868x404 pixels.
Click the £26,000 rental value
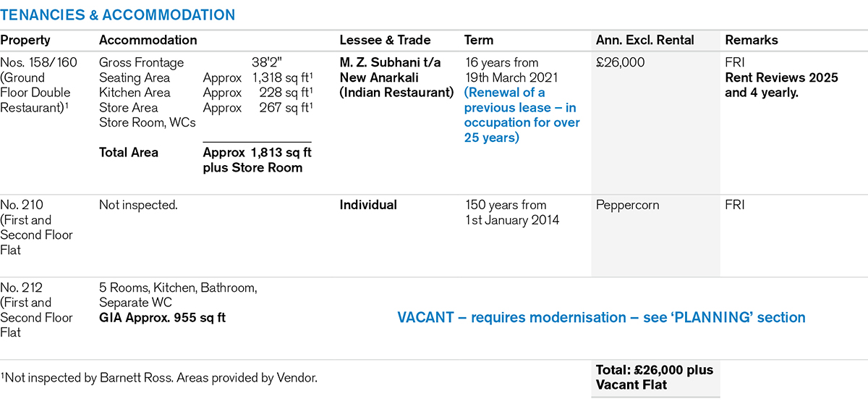coord(621,63)
